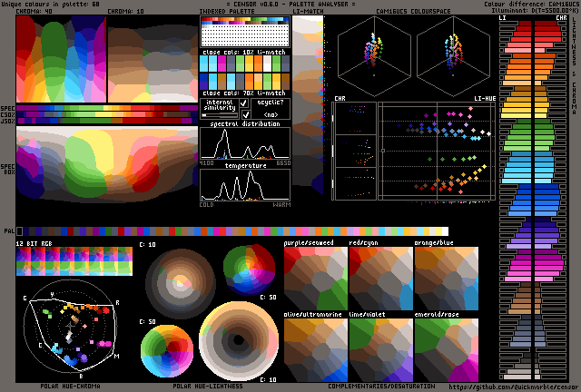Click the C: 50 polar hue-lightness wheel
Viewport: 581px width, 392px height.
click(166, 350)
